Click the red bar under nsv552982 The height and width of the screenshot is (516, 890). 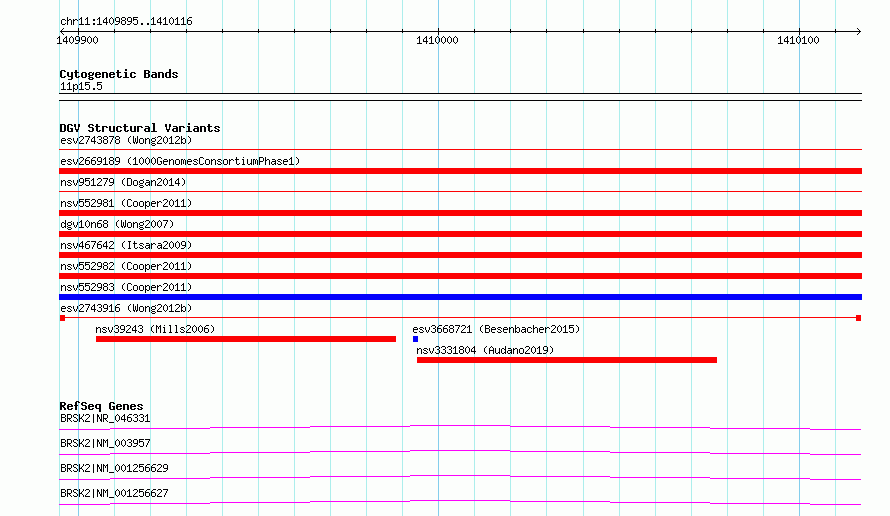pos(460,276)
